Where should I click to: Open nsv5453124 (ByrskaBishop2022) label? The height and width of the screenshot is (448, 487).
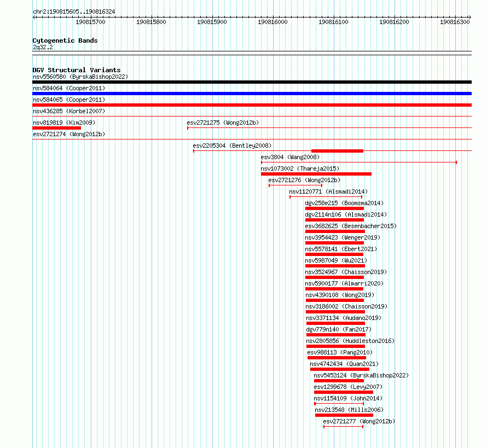(361, 375)
